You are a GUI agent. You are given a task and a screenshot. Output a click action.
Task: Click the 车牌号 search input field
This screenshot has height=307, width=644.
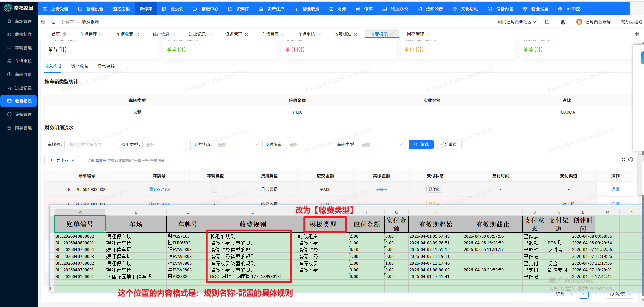click(91, 145)
